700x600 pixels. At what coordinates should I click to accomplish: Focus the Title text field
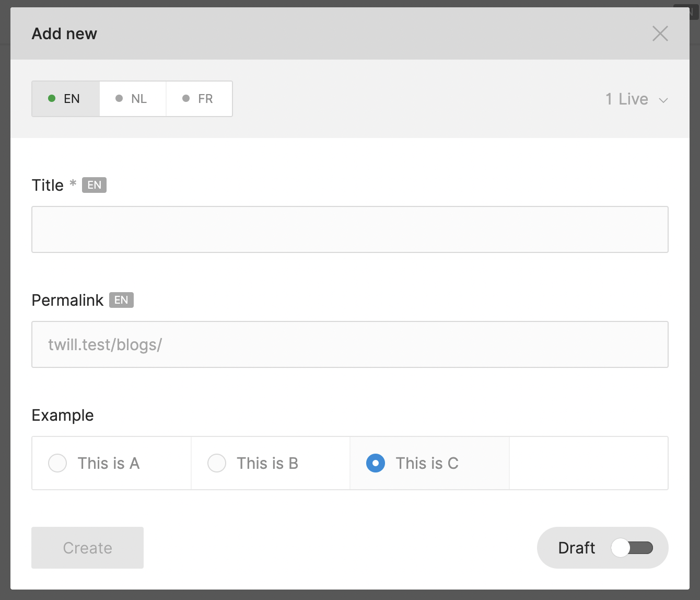350,229
